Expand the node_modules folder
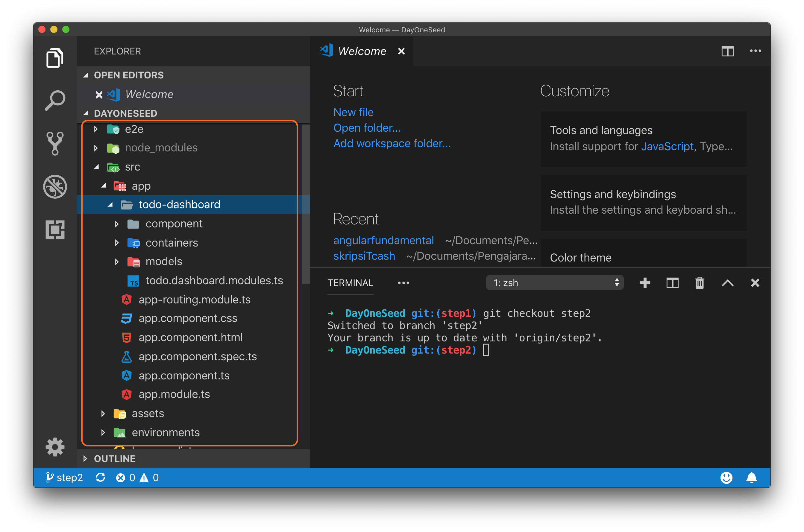Viewport: 804px width, 532px height. pyautogui.click(x=96, y=148)
